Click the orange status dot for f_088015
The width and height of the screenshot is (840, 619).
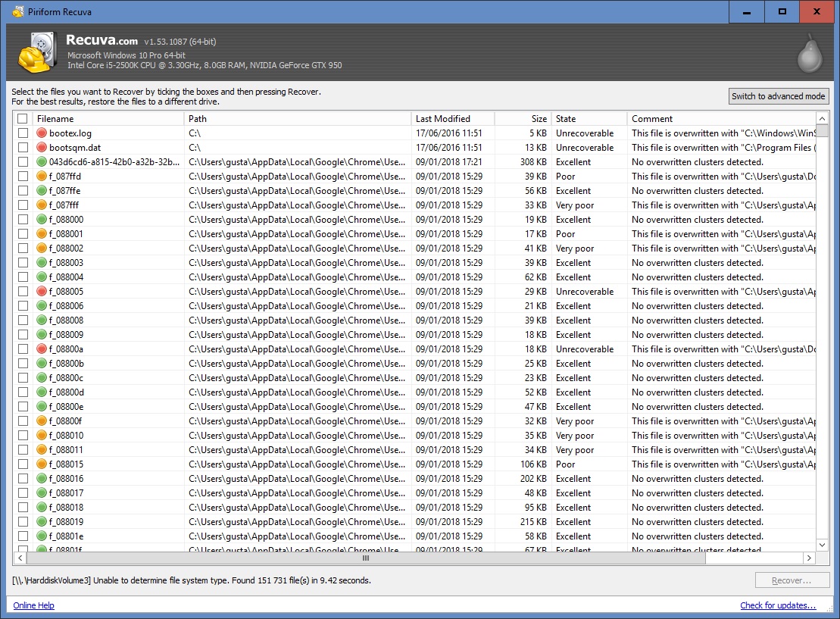click(42, 464)
